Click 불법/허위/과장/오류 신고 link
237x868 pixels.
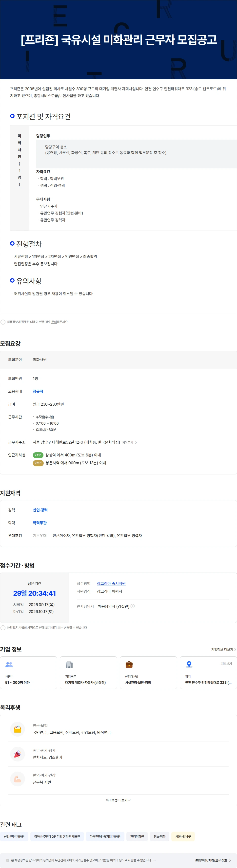tap(213, 860)
